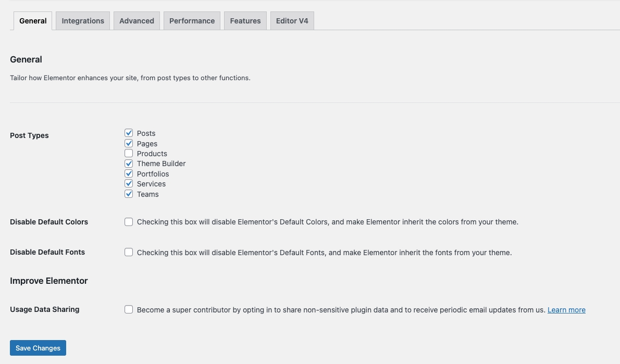
Task: Tick the Disable Default Fonts checkbox
Action: tap(129, 253)
